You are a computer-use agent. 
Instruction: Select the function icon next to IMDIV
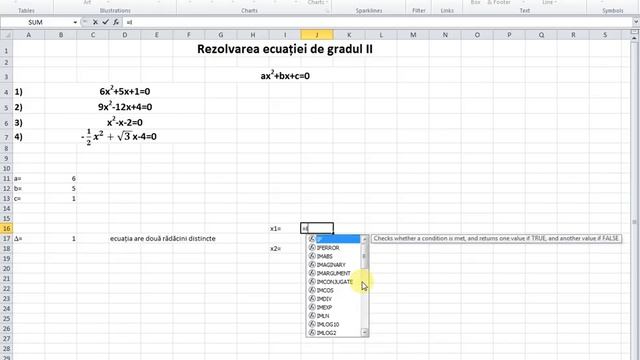coord(312,299)
